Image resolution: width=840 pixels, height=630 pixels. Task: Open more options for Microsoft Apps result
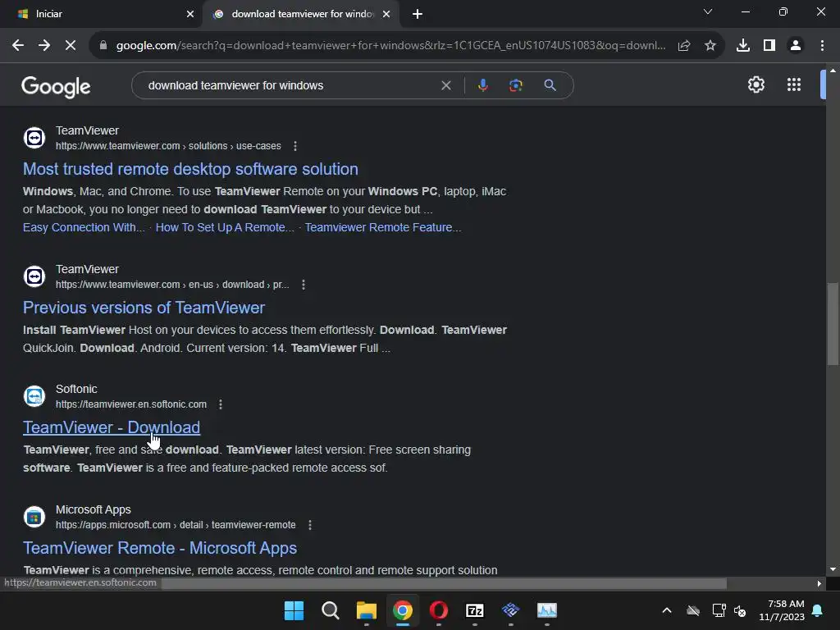pyautogui.click(x=309, y=525)
